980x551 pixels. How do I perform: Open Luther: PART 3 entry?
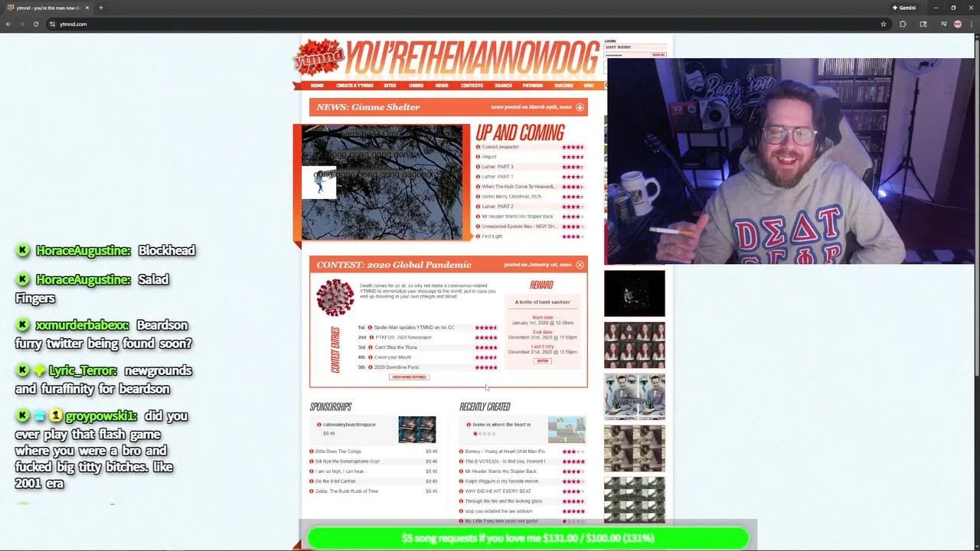pyautogui.click(x=498, y=167)
